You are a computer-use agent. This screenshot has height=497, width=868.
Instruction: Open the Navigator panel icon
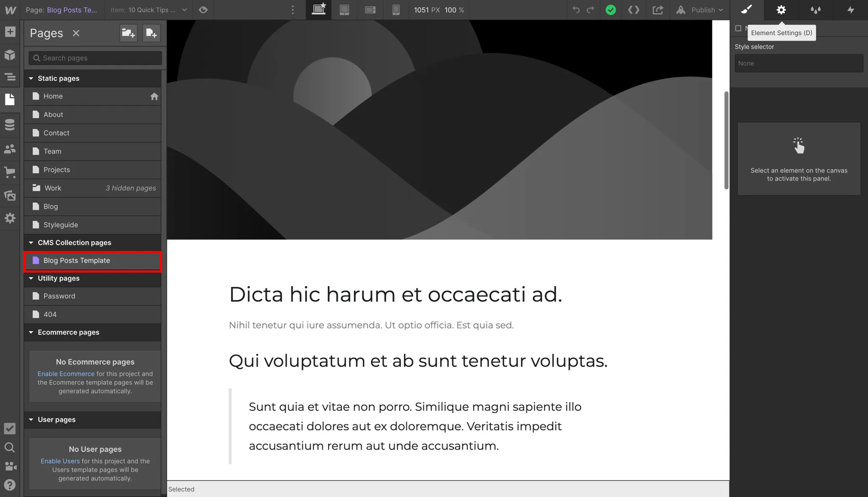click(x=10, y=77)
